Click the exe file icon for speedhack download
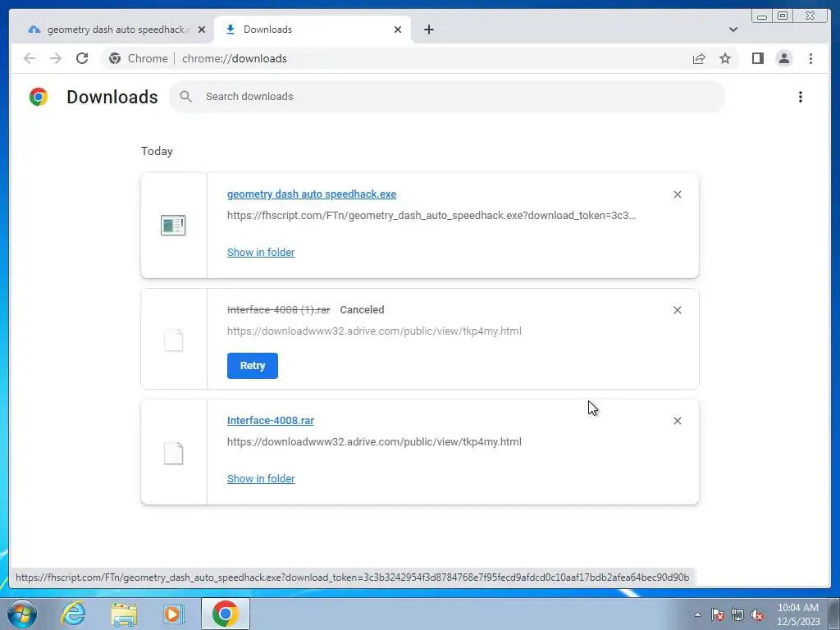This screenshot has width=840, height=630. pyautogui.click(x=173, y=225)
